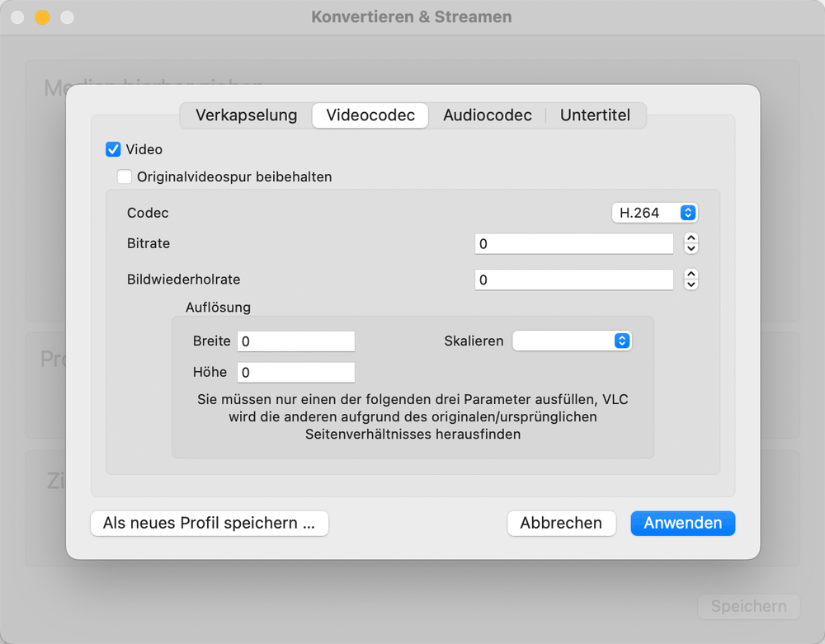Select the Videocodec tab

pos(370,115)
